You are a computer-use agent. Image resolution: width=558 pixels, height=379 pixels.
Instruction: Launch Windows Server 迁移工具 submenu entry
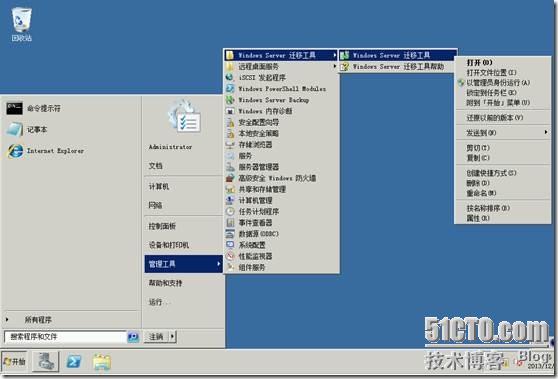398,55
